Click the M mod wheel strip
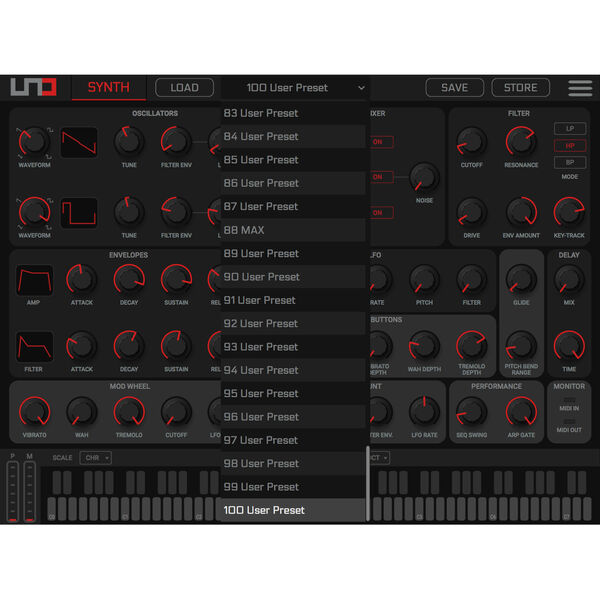 click(x=29, y=492)
